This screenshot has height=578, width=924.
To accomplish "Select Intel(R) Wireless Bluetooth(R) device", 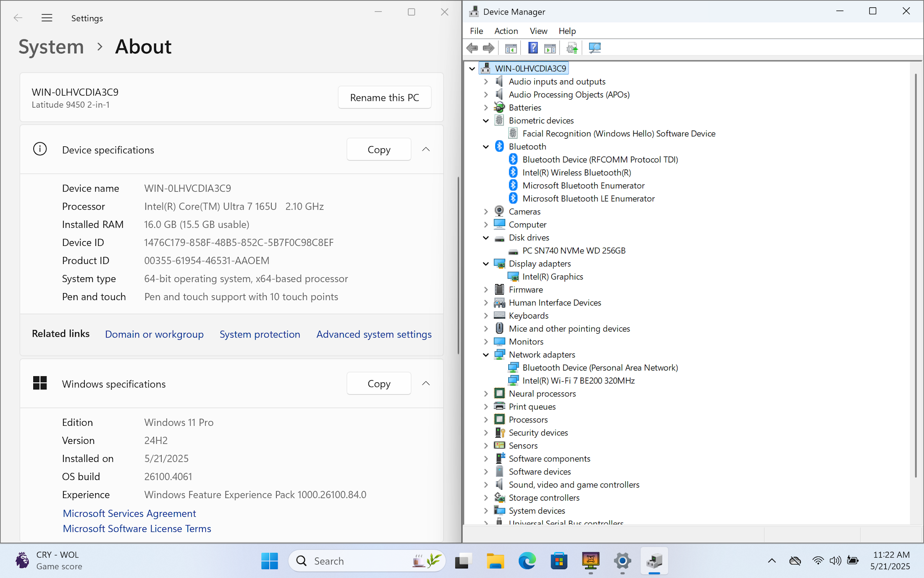I will (576, 173).
